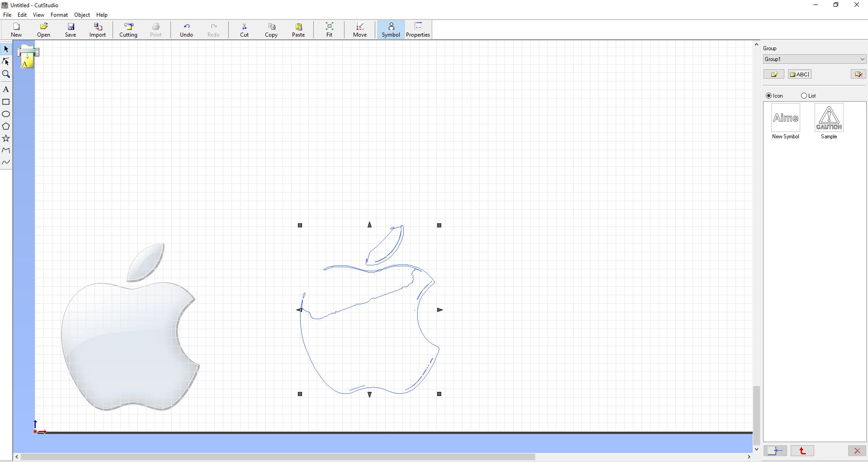Image resolution: width=868 pixels, height=462 pixels.
Task: Click the horizontal scrollbar thumb
Action: 278,457
